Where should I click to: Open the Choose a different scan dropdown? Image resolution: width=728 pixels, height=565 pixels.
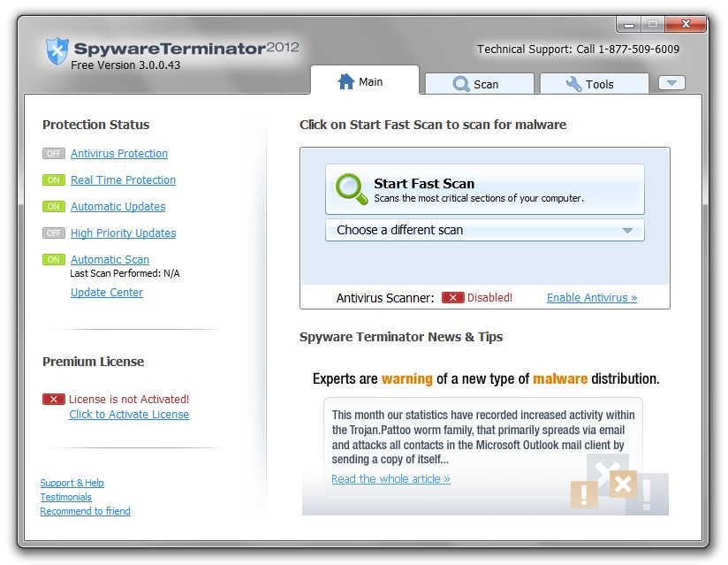tap(485, 229)
